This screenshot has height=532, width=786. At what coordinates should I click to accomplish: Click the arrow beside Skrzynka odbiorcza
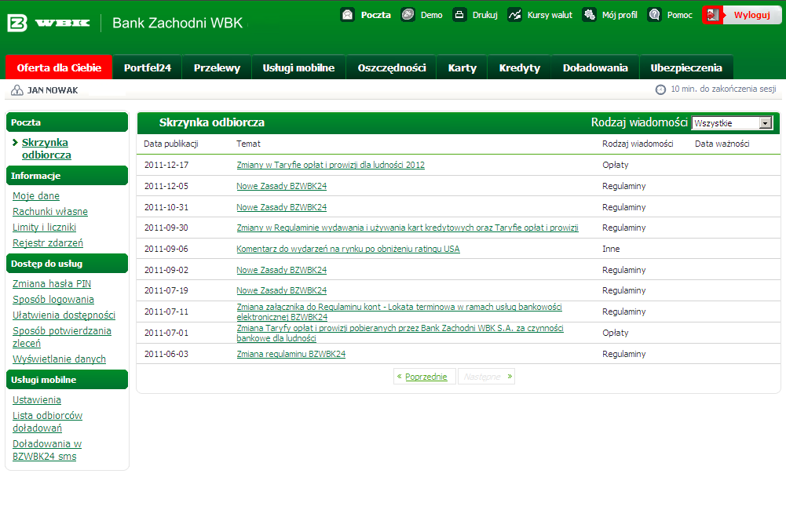tap(15, 143)
